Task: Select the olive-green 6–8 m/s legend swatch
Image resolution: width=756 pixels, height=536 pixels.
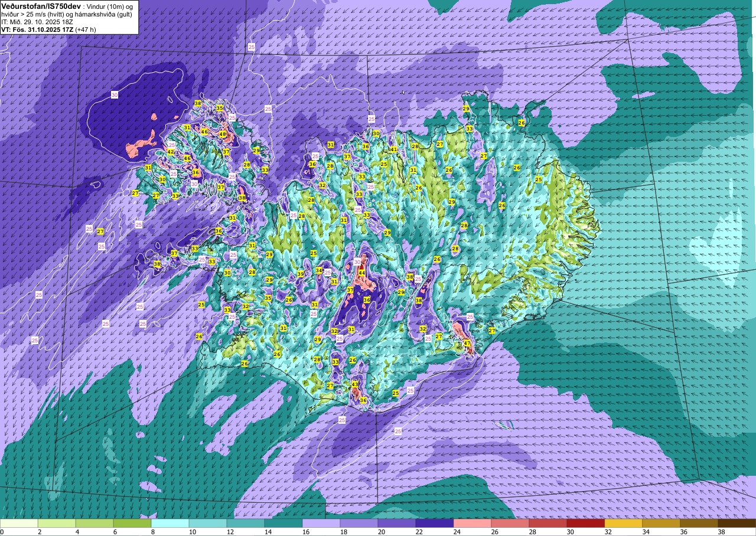Action: pos(132,523)
